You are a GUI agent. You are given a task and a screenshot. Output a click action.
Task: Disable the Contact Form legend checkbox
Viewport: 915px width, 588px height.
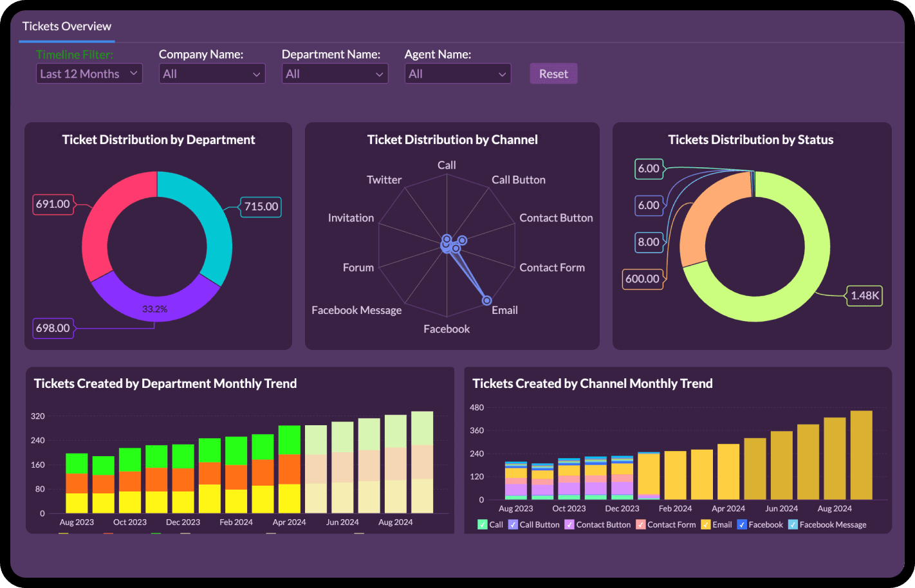(x=641, y=525)
